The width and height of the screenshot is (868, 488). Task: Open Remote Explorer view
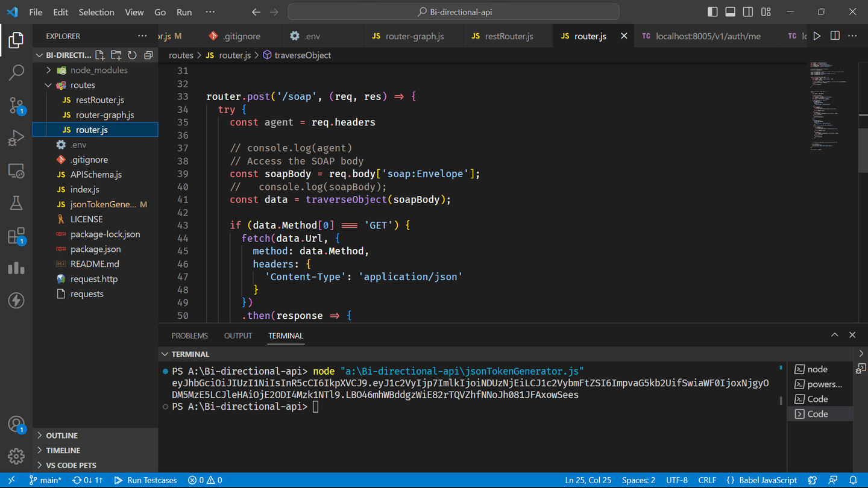click(16, 170)
